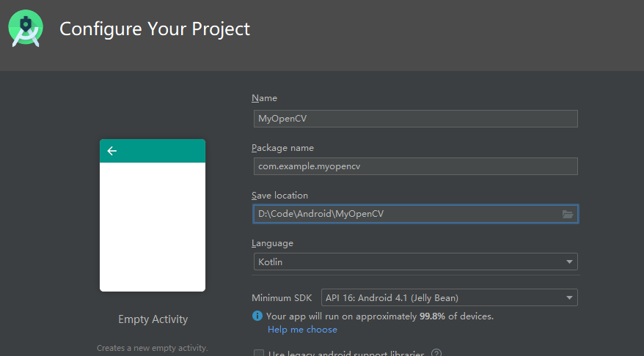
Task: Click the legacy libraries help question mark
Action: [x=436, y=353]
